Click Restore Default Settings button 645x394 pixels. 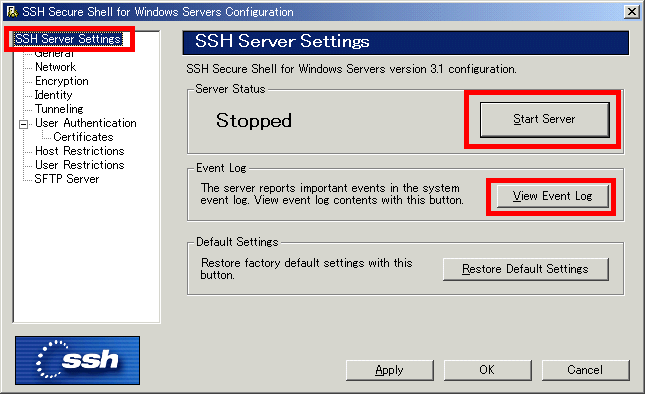525,269
